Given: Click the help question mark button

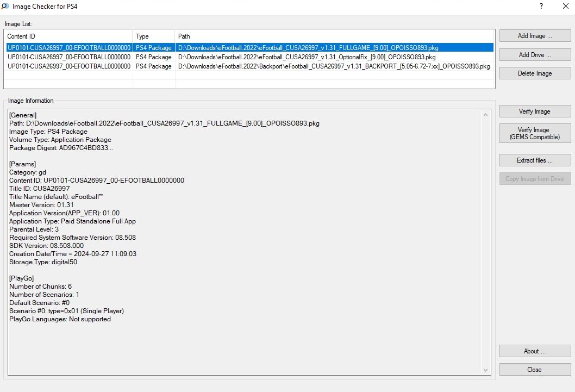Looking at the screenshot, I should pos(541,7).
